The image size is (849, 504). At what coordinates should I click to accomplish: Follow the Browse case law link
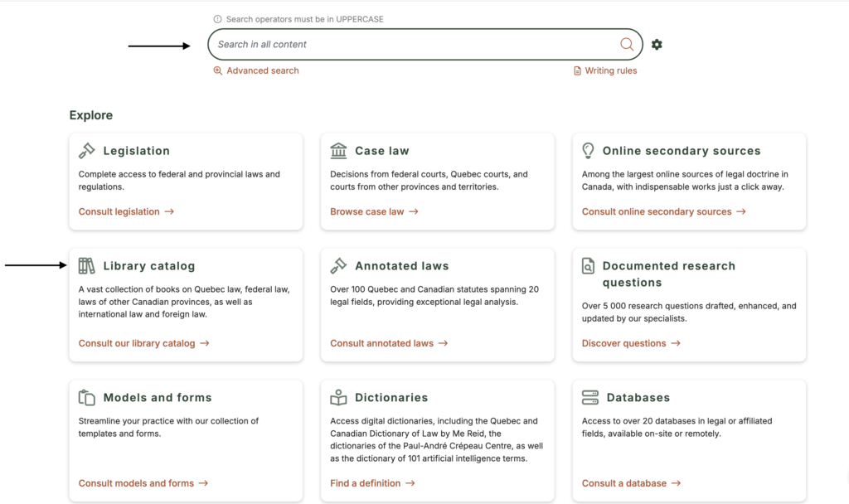(x=367, y=211)
